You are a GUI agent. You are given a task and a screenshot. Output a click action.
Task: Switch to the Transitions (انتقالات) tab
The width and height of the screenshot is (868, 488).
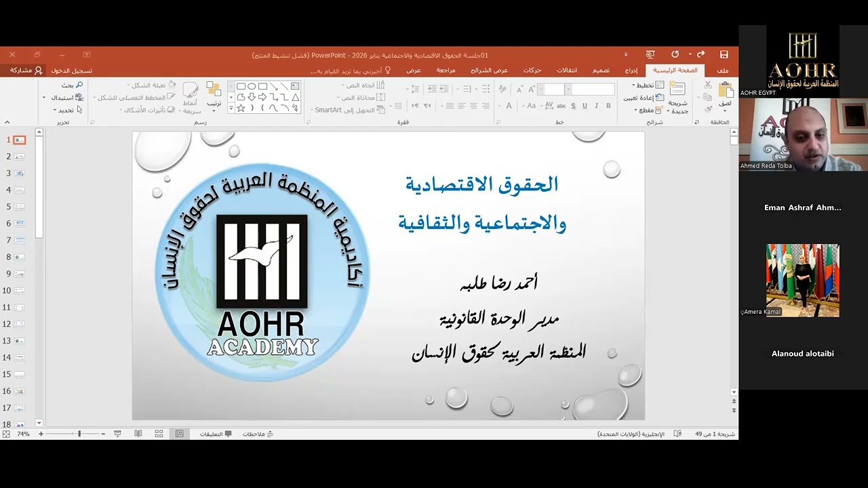pos(567,70)
